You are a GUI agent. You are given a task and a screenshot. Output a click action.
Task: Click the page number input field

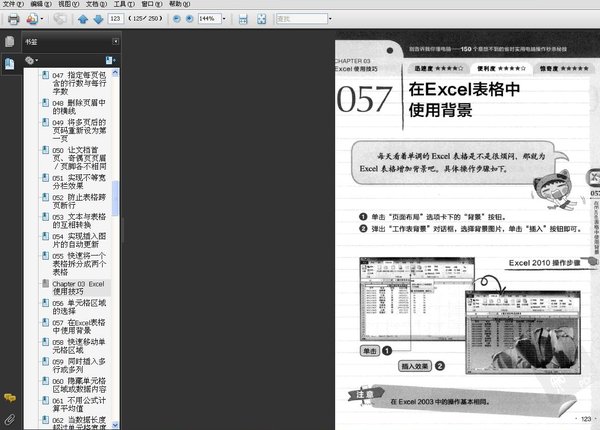click(x=115, y=19)
